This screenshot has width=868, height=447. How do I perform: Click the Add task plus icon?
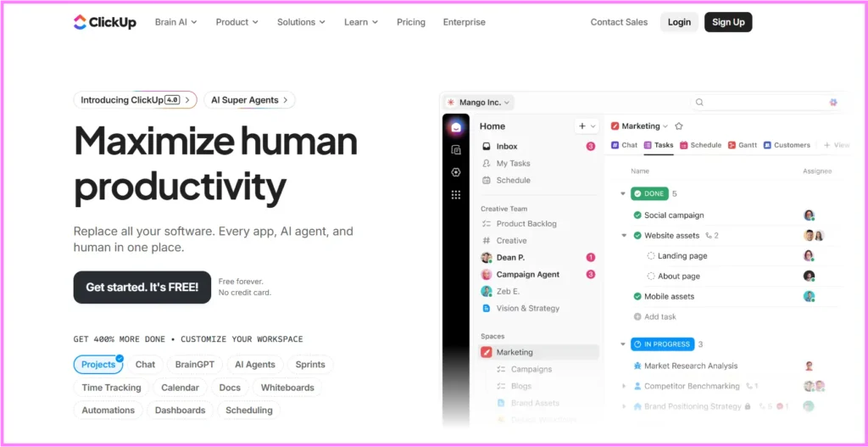637,316
